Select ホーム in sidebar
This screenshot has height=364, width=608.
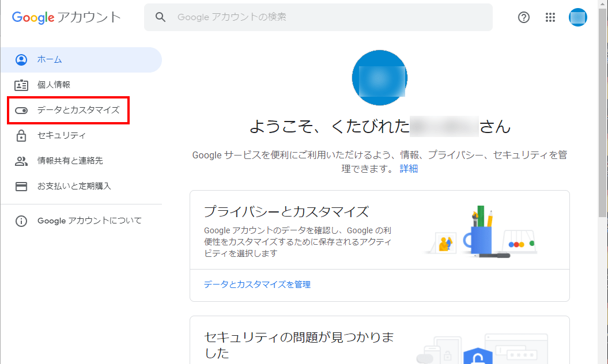coord(81,60)
